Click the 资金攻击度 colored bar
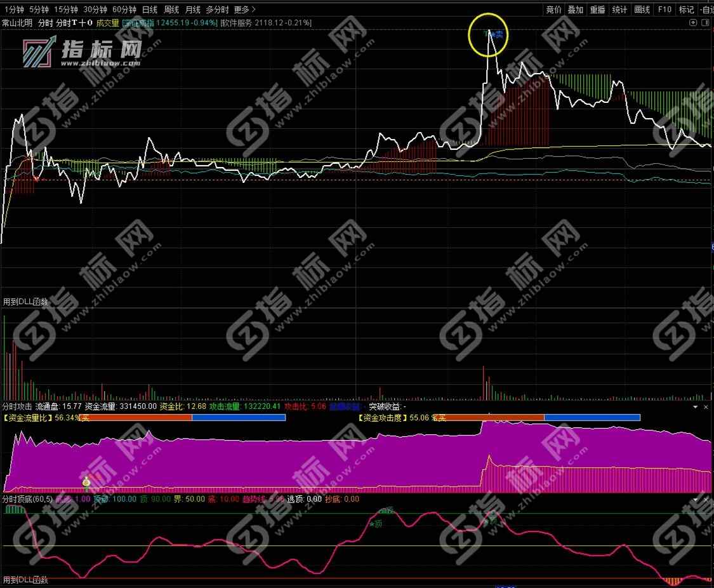The height and width of the screenshot is (588, 714). (546, 418)
